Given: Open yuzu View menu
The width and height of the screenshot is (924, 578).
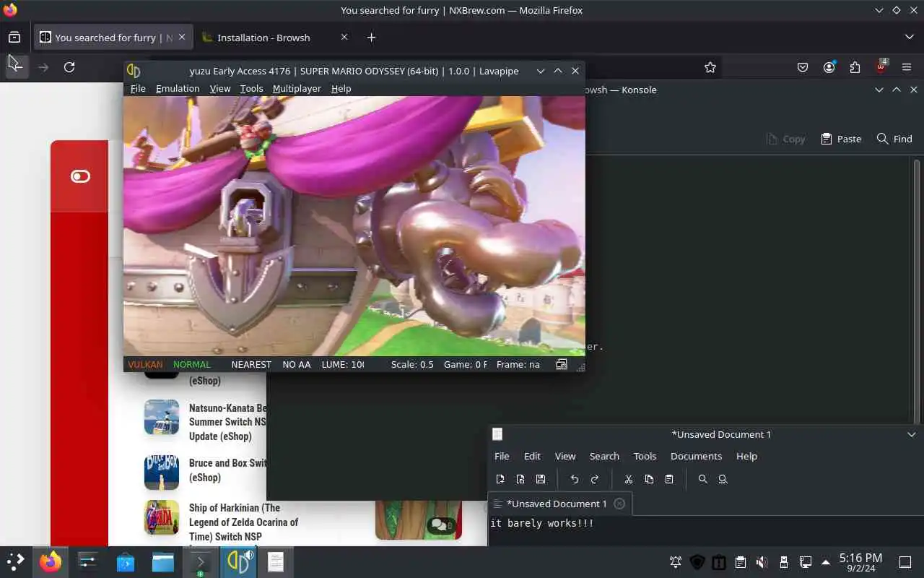Looking at the screenshot, I should click(220, 88).
